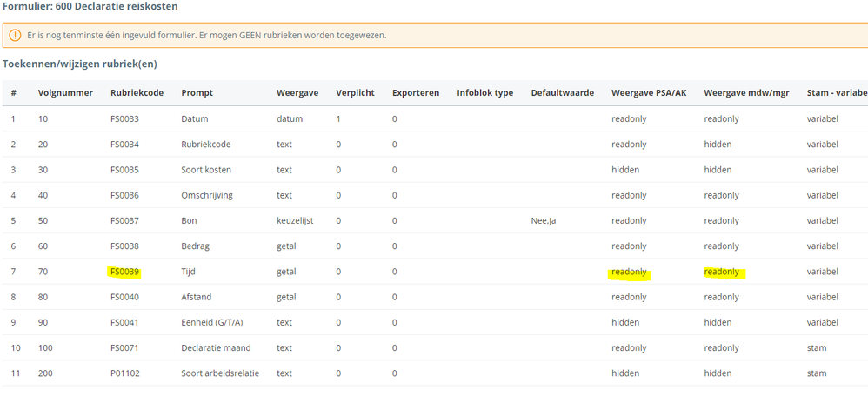Viewport: 868px width, 397px height.
Task: Click the Weergave column header
Action: pyautogui.click(x=297, y=92)
